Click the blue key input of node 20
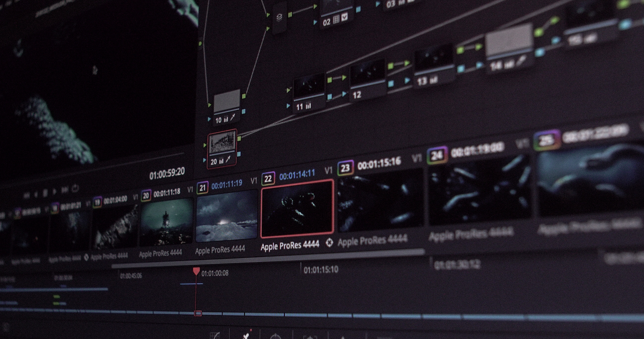Viewport: 644px width, 339px height. pos(205,160)
